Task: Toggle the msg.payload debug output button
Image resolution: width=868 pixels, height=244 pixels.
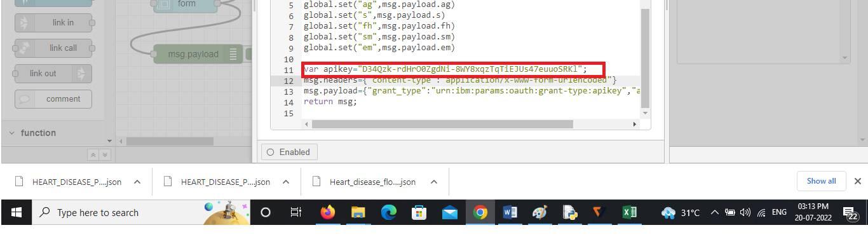Action: (248, 55)
